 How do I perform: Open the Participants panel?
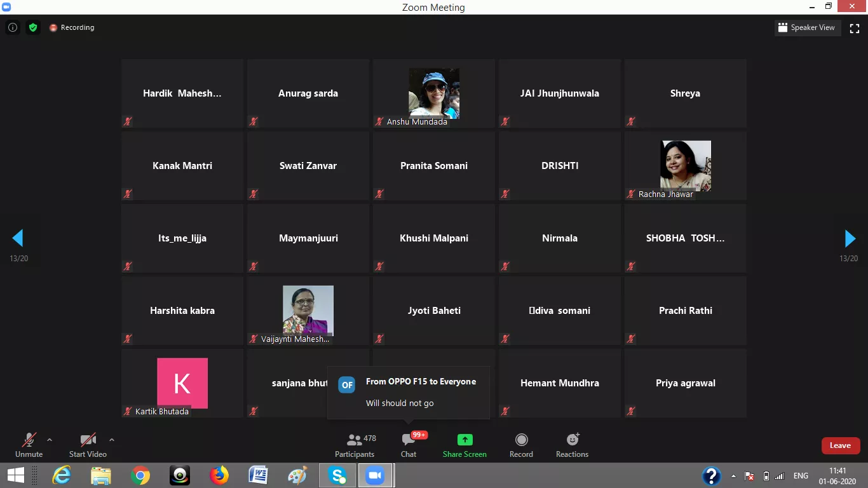tap(355, 445)
